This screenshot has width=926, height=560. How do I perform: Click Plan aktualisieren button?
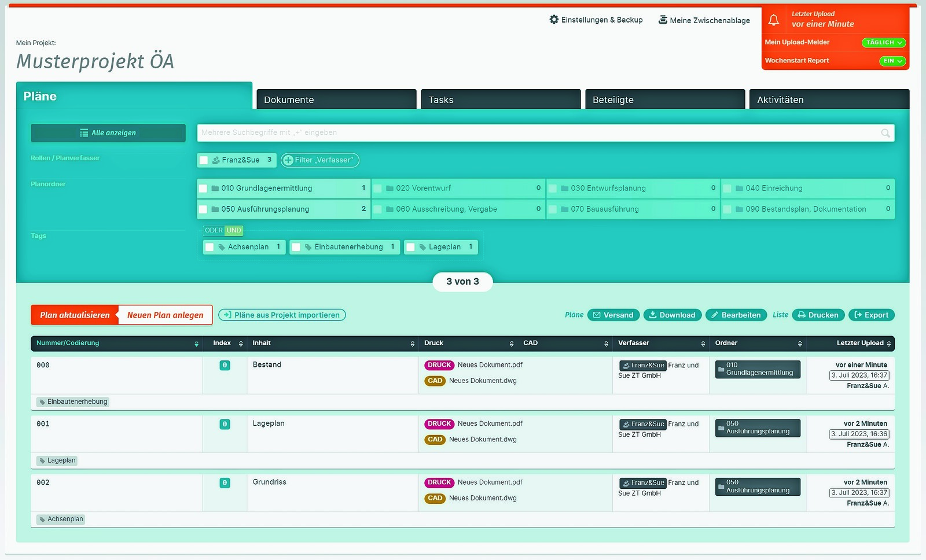75,315
